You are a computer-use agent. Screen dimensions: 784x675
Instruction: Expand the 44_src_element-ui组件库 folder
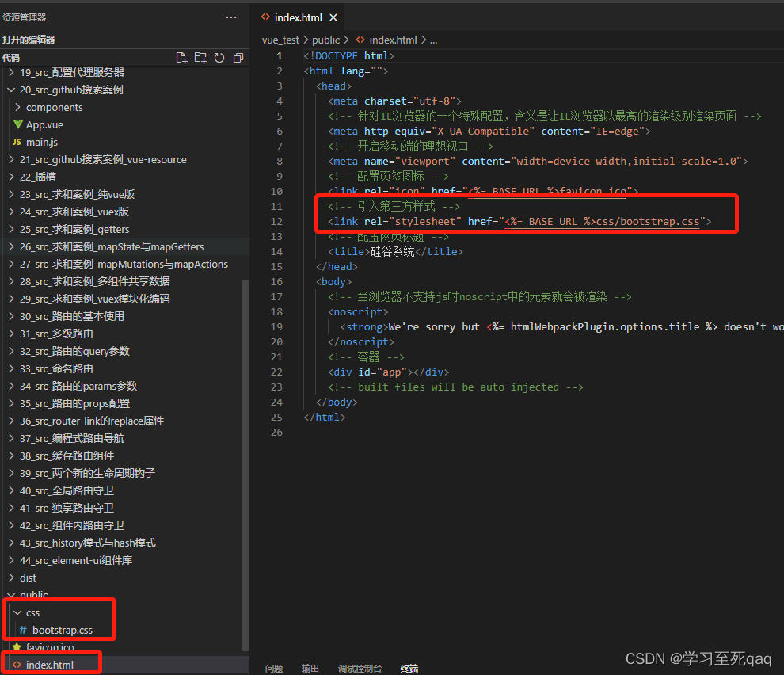(x=75, y=560)
